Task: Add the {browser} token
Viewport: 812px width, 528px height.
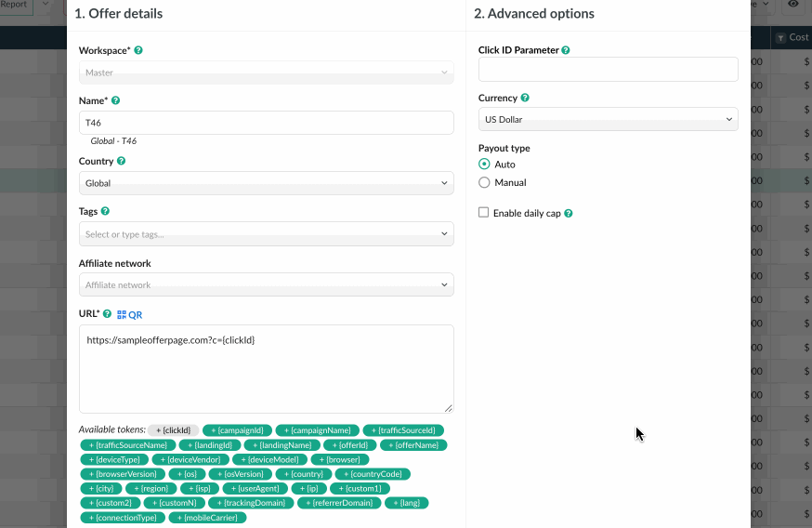Action: 340,459
